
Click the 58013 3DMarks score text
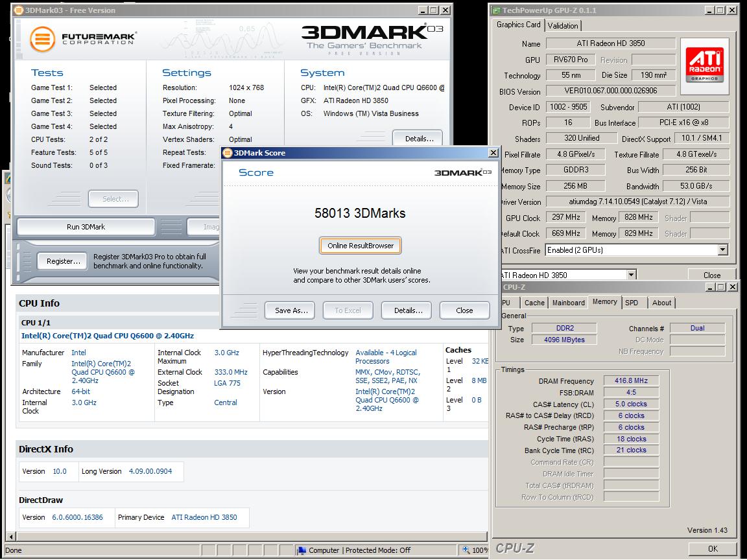coord(360,213)
